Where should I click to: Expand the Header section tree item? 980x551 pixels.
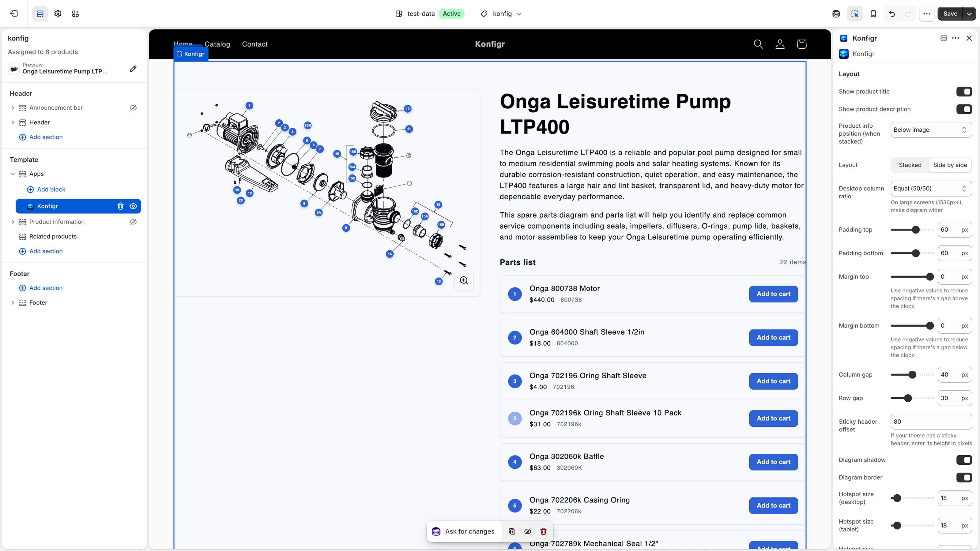click(x=13, y=122)
